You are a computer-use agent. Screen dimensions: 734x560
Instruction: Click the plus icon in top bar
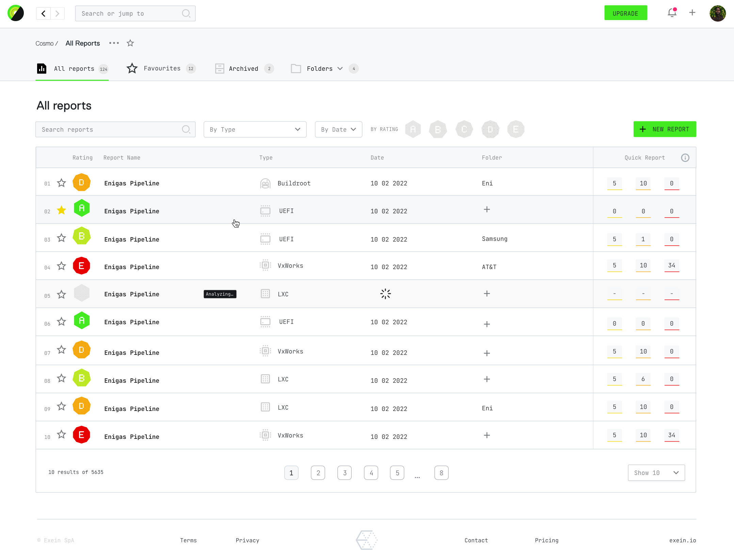coord(692,13)
